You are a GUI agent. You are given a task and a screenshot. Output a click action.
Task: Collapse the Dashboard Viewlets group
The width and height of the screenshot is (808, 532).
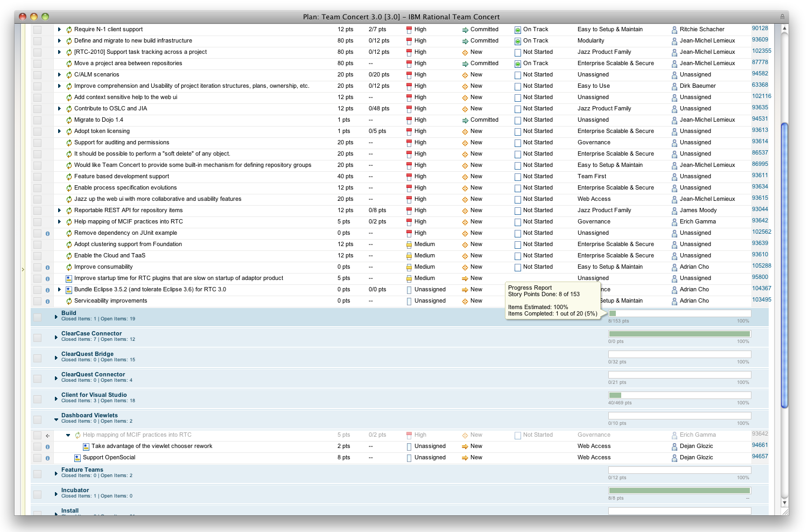point(56,419)
